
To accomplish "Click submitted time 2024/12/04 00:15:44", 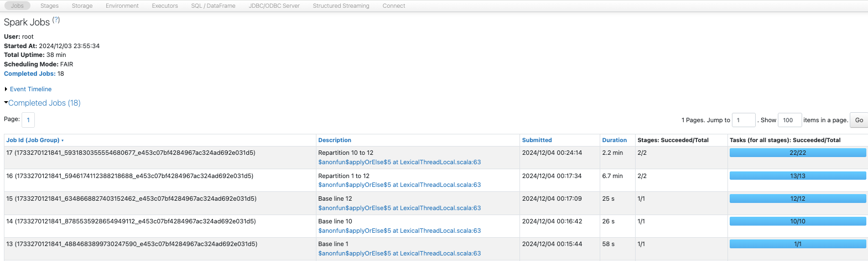I will coord(552,244).
